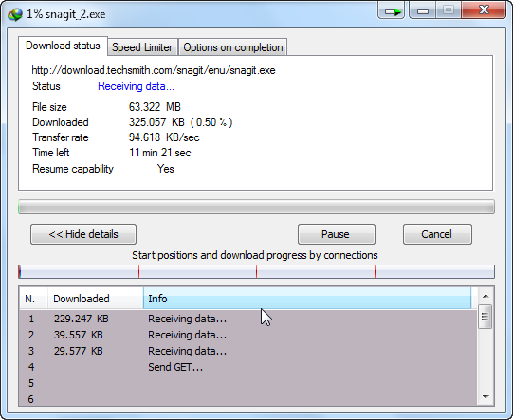Click the techsmith download URL text
Viewport: 513px width, 420px height.
tap(154, 70)
